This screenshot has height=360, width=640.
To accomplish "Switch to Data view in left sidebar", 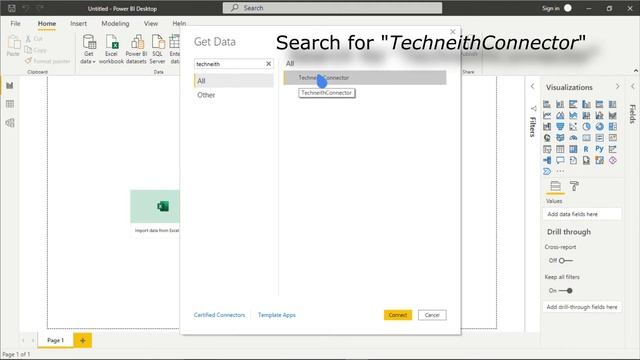I will click(10, 104).
